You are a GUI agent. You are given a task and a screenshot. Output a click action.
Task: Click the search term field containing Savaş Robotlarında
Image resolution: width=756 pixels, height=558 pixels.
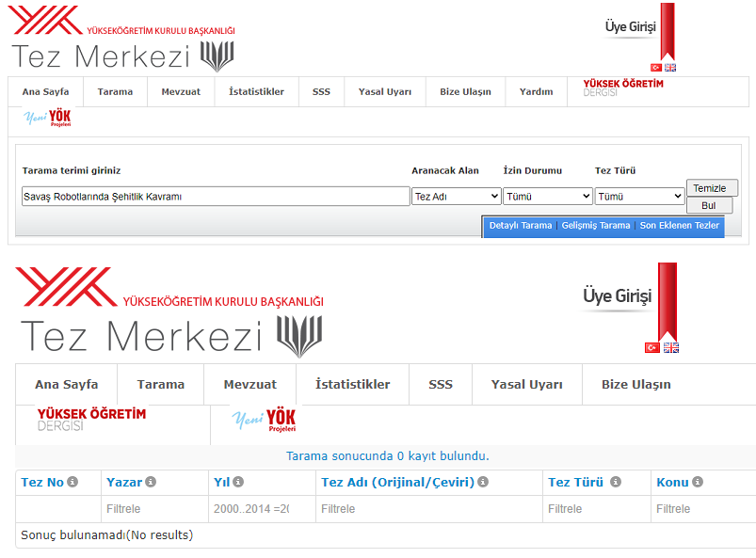coord(215,197)
